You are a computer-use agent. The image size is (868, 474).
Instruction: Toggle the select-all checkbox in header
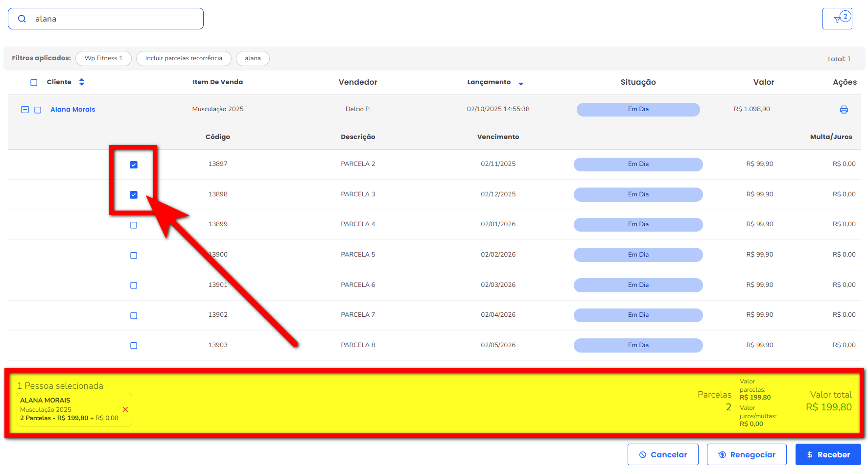pyautogui.click(x=34, y=83)
